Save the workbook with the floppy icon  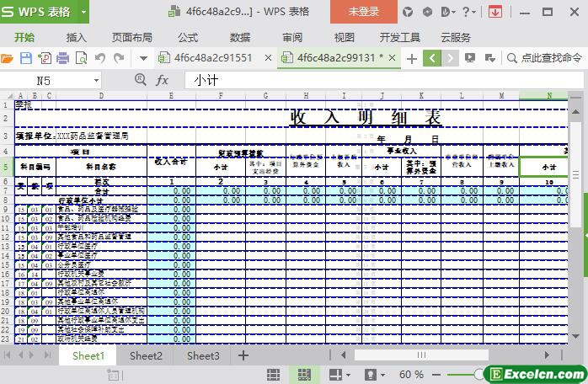pos(25,58)
